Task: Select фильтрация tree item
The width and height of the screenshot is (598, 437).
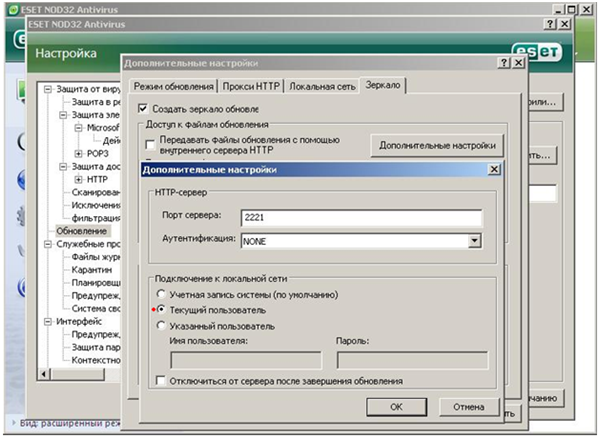Action: click(96, 218)
